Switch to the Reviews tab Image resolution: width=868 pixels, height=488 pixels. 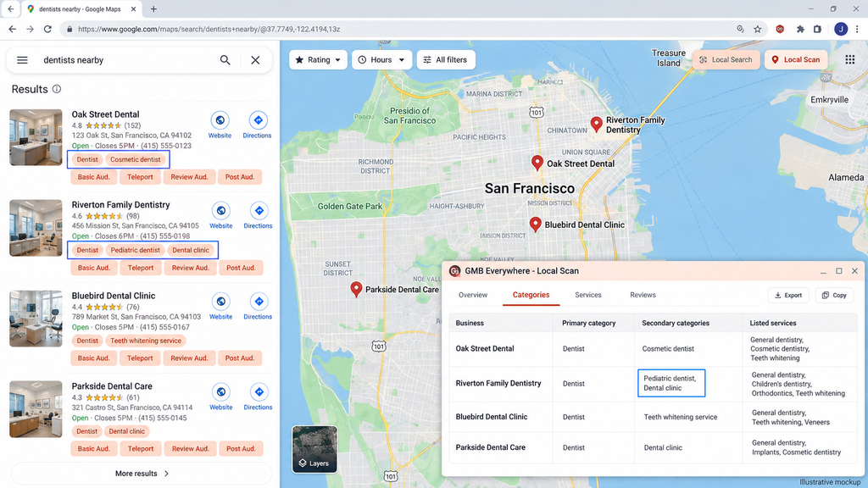pyautogui.click(x=643, y=295)
